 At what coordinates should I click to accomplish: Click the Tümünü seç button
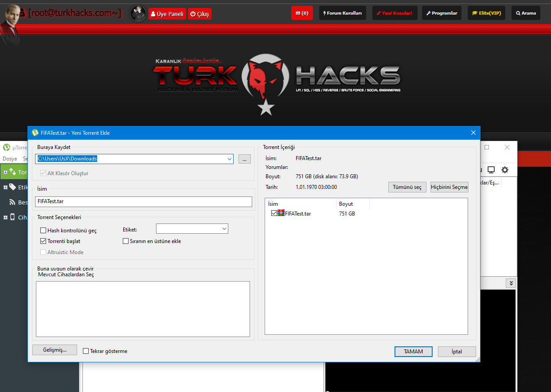coord(407,187)
